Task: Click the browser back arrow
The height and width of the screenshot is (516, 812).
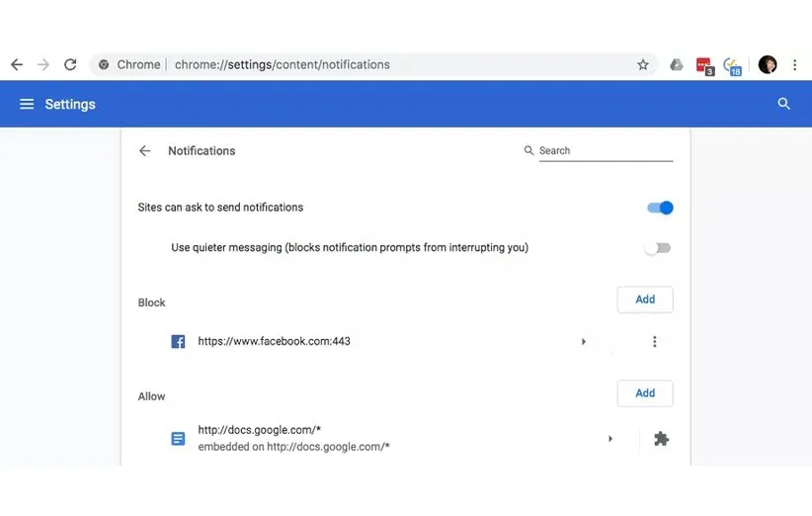Action: 17,64
